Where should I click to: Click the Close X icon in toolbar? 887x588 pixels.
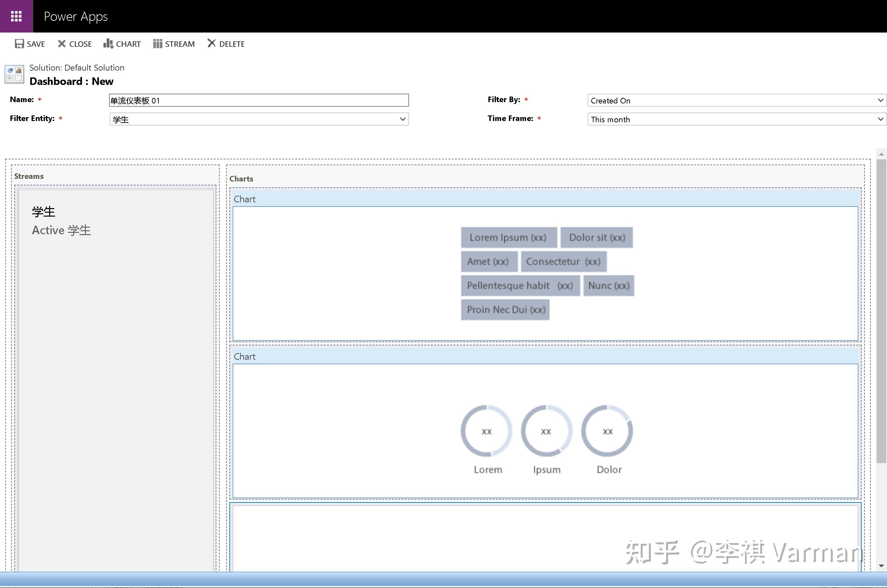pos(61,44)
